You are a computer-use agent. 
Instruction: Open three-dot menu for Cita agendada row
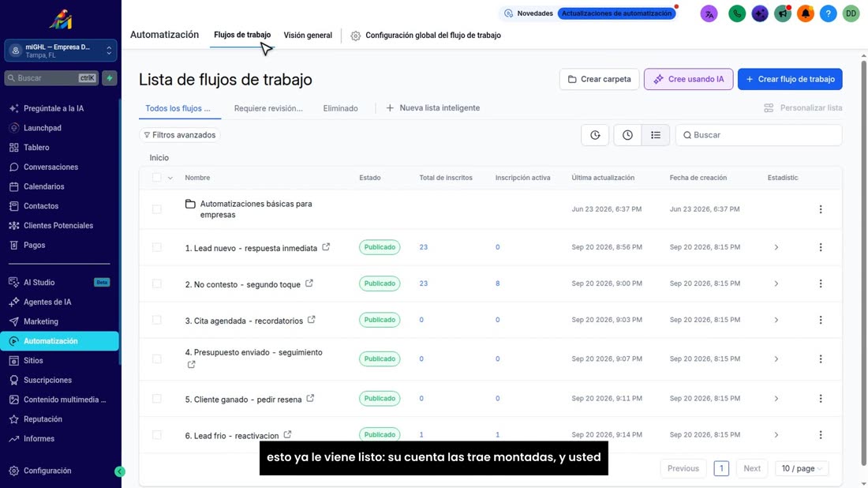coord(821,320)
